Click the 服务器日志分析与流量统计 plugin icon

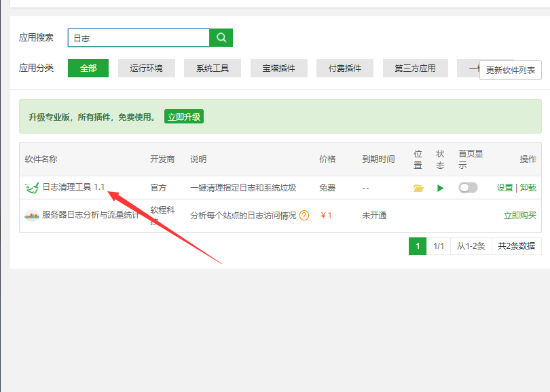[32, 216]
